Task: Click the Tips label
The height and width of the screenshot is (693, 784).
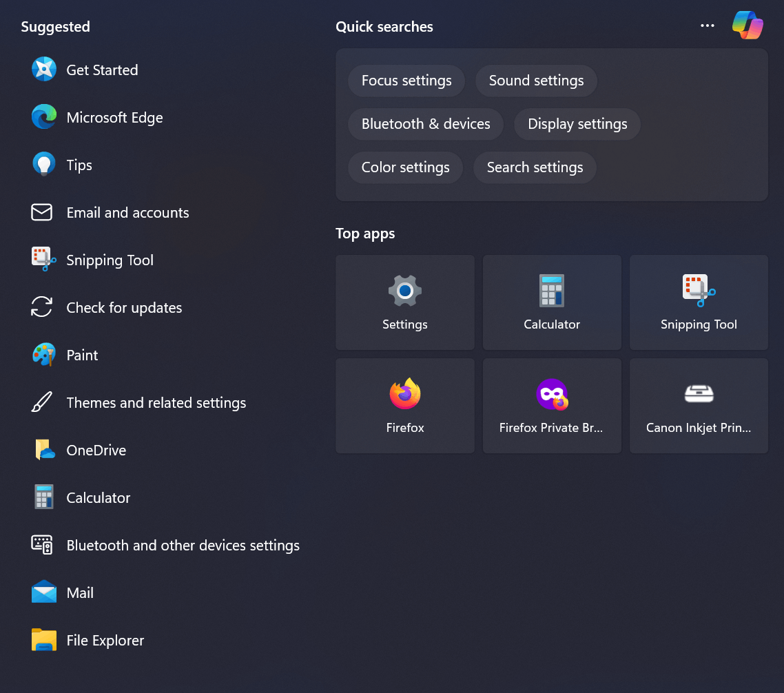Action: (x=79, y=165)
